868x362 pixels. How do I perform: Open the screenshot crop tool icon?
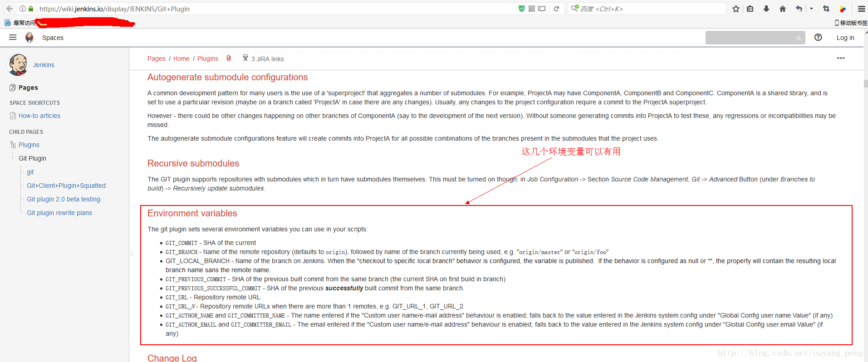826,9
